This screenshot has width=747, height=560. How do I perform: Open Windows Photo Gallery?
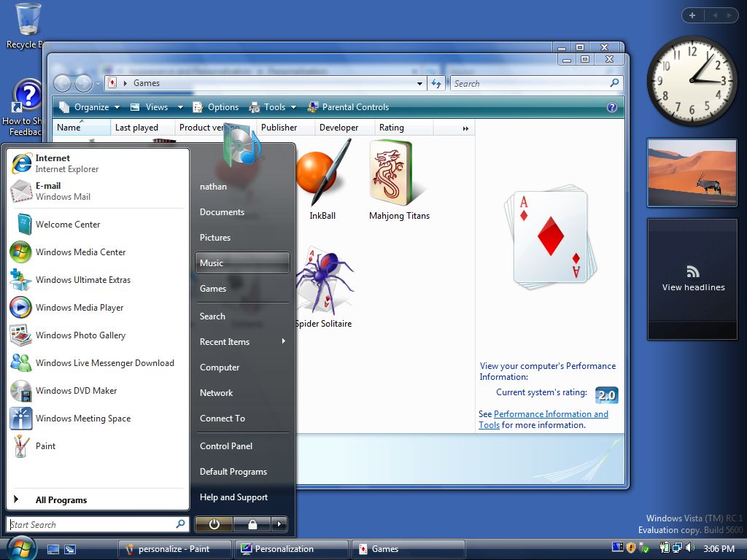98,335
